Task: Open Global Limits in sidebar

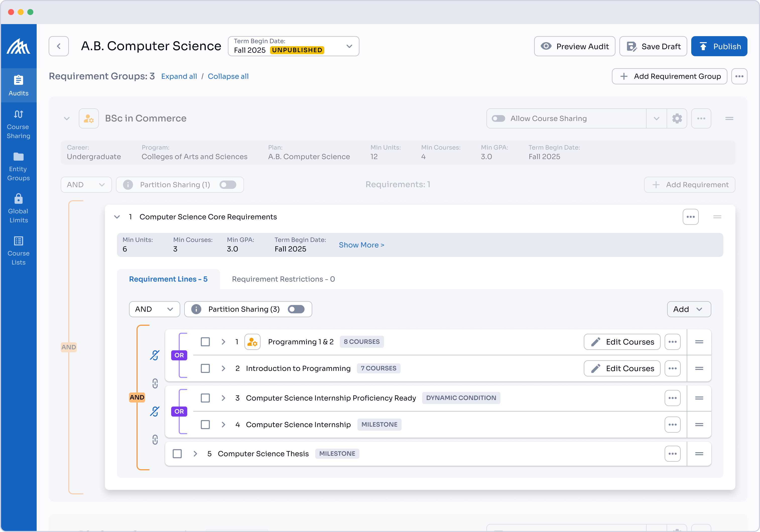Action: (19, 209)
